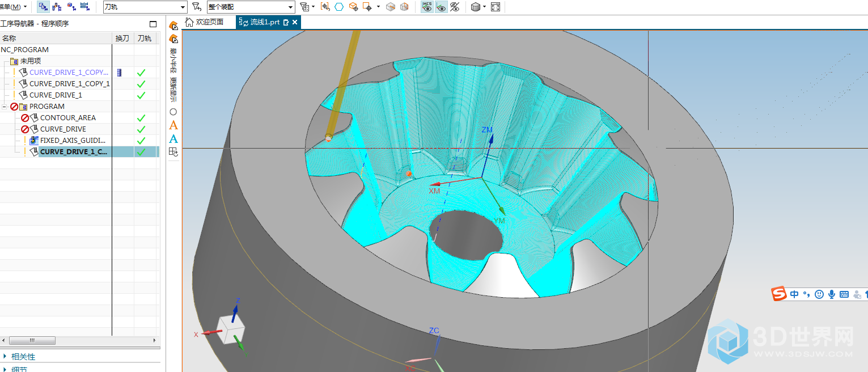Switch to Program Order view icon
The width and height of the screenshot is (868, 372).
pos(44,7)
